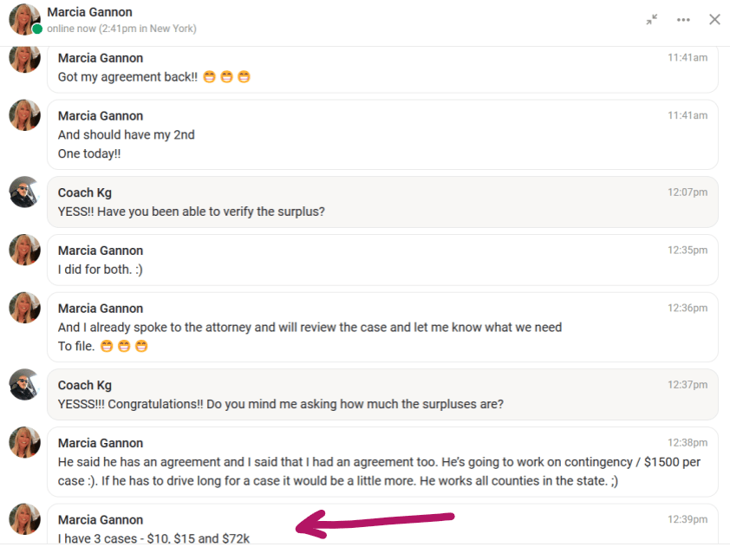730x560 pixels.
Task: Close the Marcia Gannon chat panel
Action: 714,19
